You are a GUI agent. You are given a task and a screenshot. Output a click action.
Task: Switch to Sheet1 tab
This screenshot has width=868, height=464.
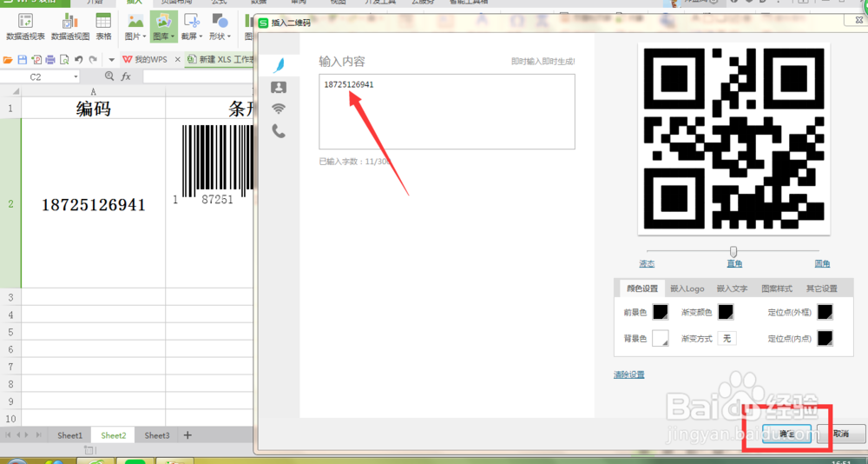click(69, 435)
